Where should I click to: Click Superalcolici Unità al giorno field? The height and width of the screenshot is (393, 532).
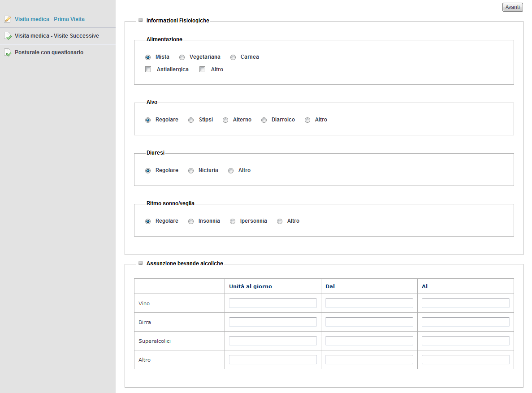(x=273, y=341)
